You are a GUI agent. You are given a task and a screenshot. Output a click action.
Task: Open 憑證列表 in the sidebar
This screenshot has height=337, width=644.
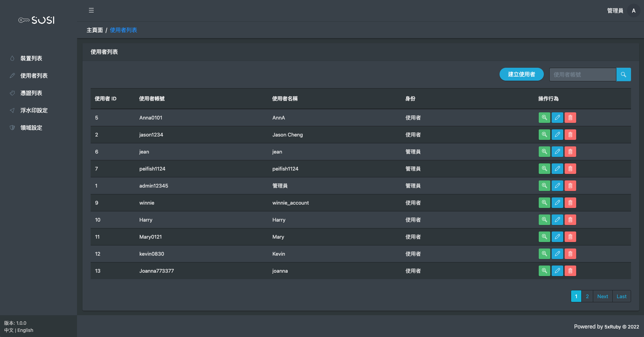pyautogui.click(x=31, y=93)
